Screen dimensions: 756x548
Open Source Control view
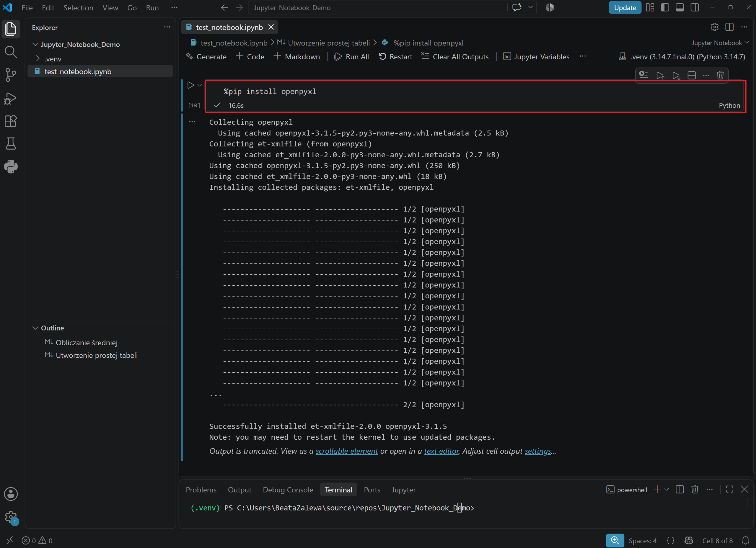11,75
